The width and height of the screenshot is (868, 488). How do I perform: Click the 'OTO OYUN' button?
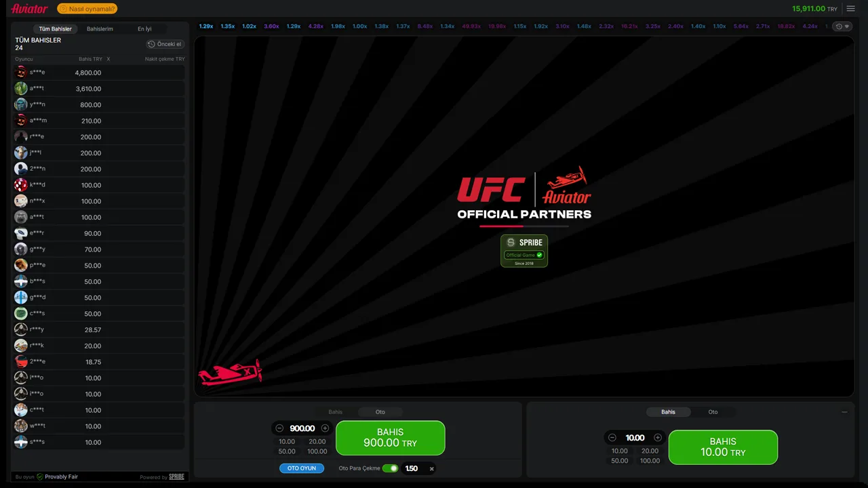click(x=302, y=468)
